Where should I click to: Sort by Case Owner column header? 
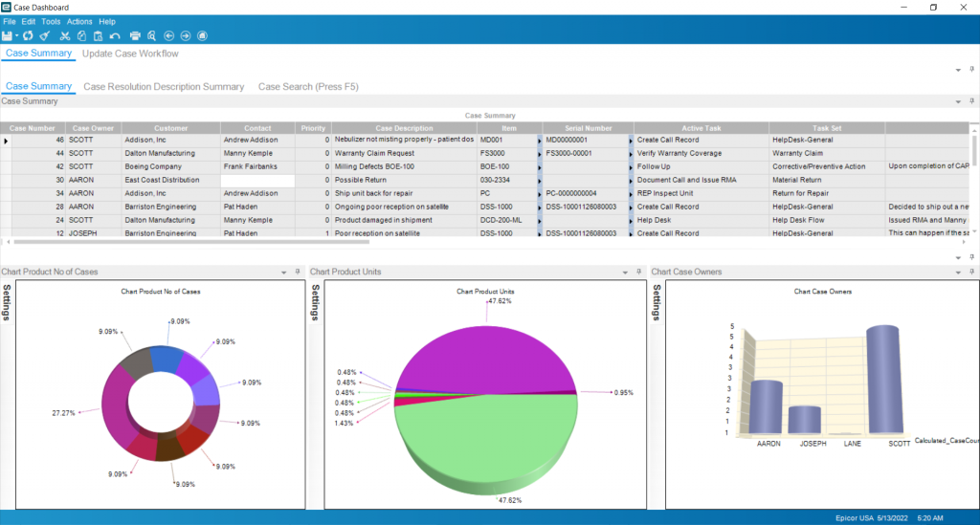[x=93, y=128]
